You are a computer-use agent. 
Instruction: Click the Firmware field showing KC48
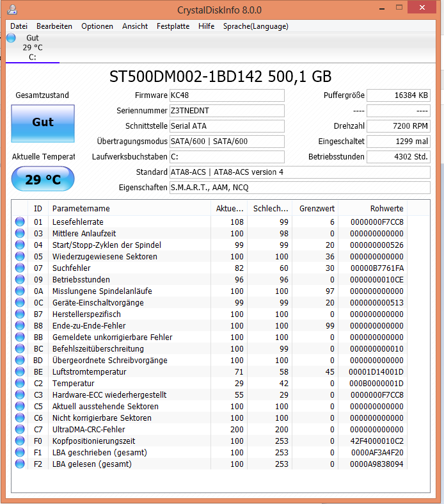[x=227, y=95]
